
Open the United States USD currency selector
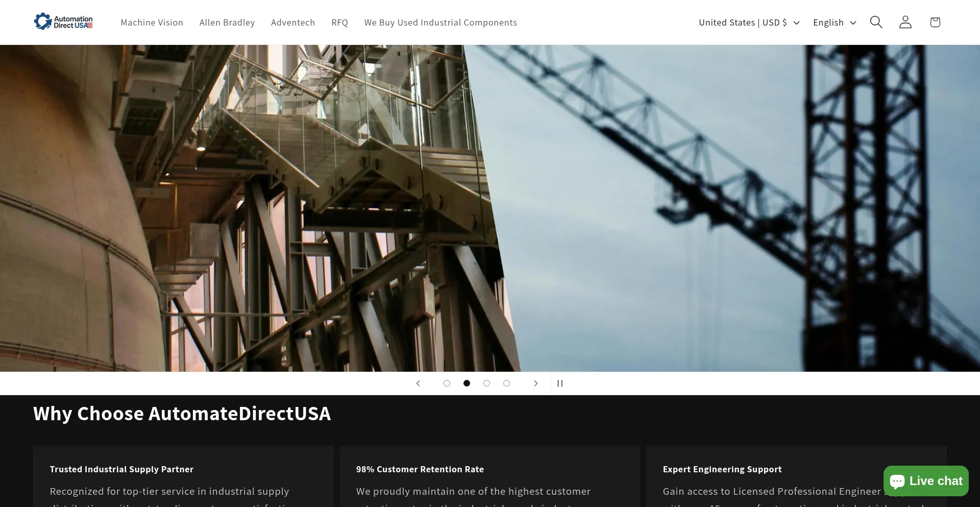(x=743, y=22)
